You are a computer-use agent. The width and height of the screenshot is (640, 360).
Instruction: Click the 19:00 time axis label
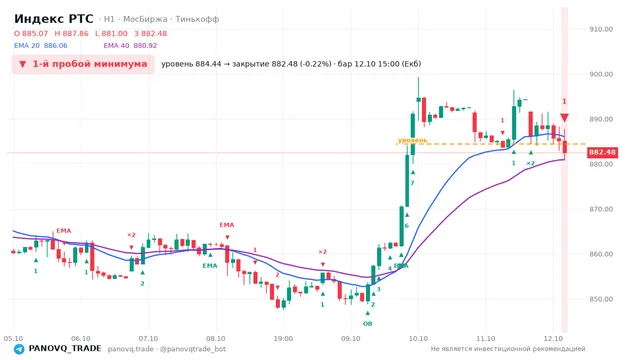(283, 338)
